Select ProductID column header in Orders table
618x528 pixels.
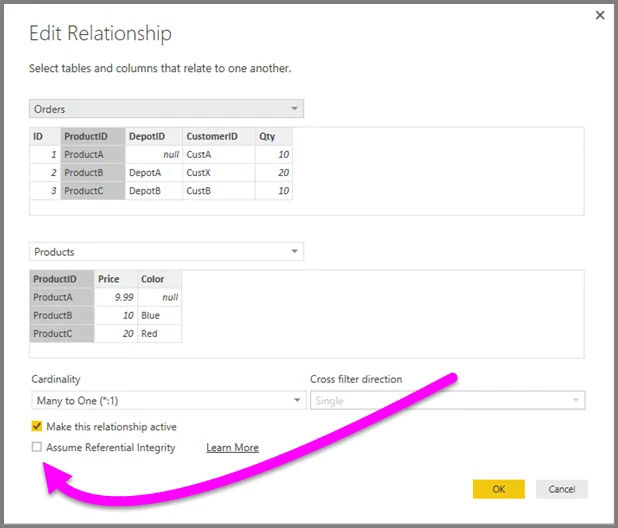pos(93,136)
